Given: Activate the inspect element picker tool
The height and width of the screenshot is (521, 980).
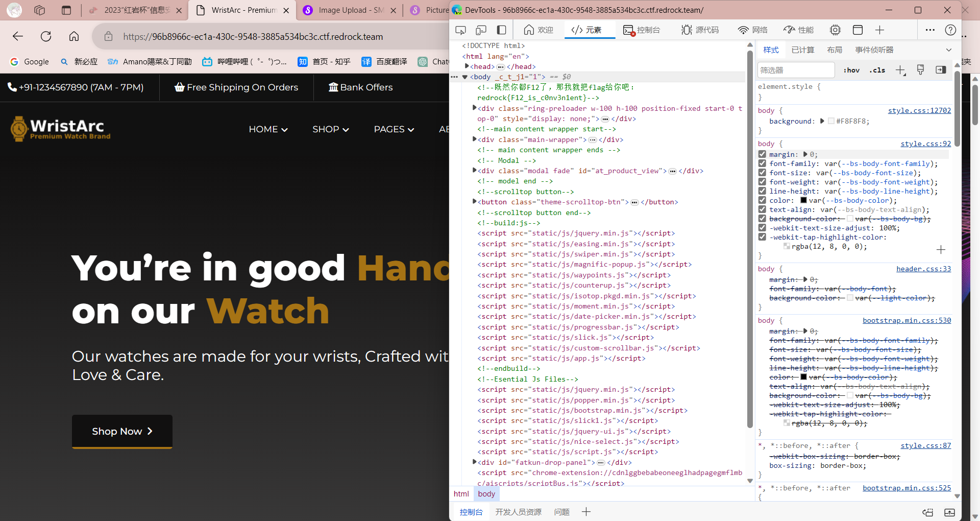Looking at the screenshot, I should pyautogui.click(x=460, y=30).
